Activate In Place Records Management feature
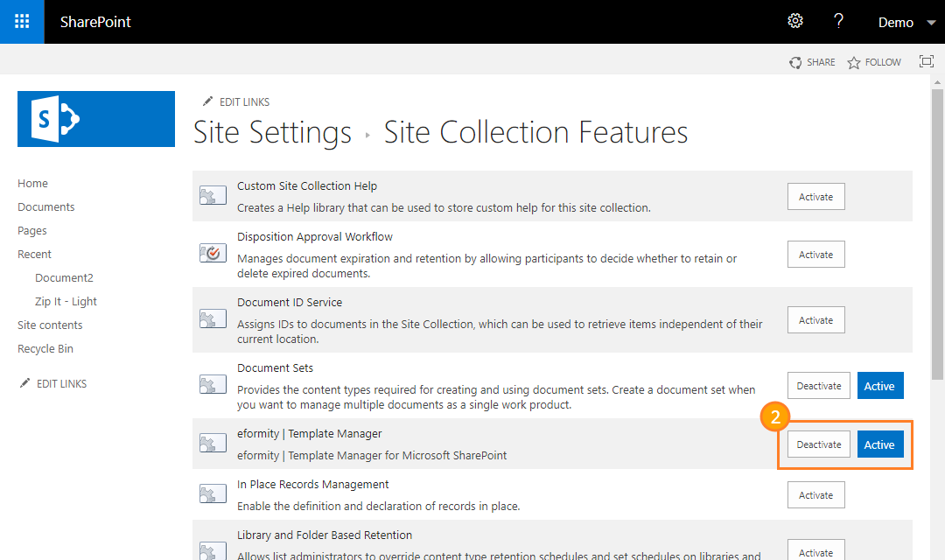This screenshot has width=945, height=560. click(816, 495)
